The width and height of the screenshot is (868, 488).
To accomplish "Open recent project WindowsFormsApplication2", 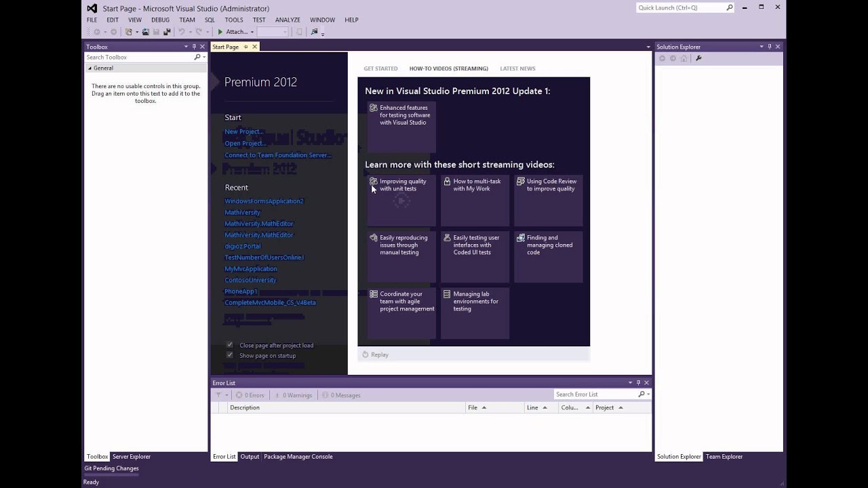I will 264,201.
